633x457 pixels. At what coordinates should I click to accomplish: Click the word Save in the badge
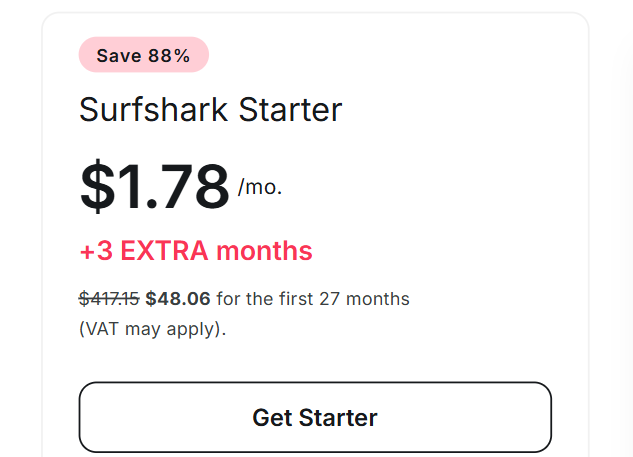coord(119,55)
